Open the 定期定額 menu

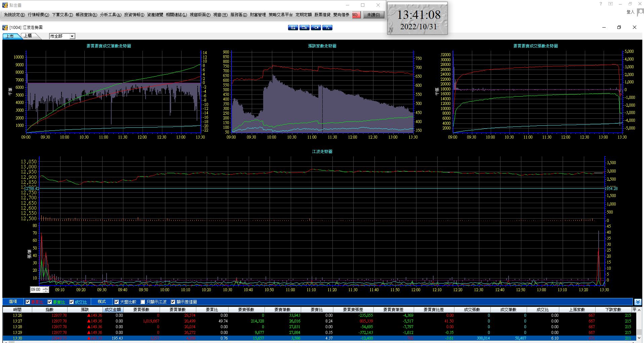pyautogui.click(x=304, y=15)
